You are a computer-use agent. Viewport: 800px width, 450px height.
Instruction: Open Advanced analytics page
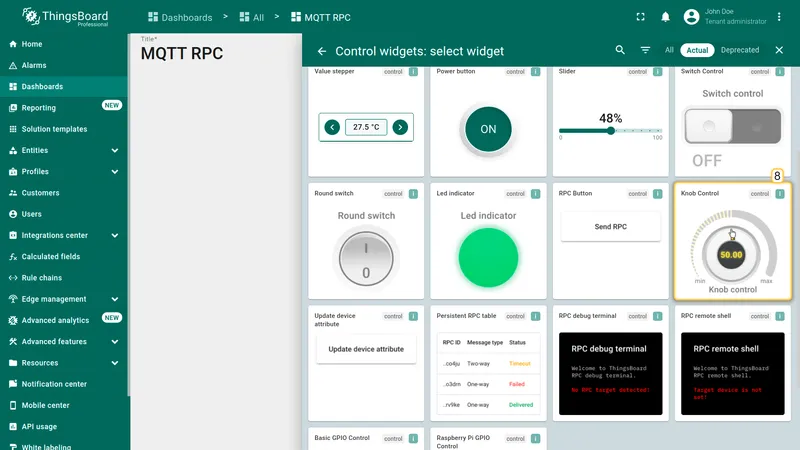pyautogui.click(x=64, y=320)
